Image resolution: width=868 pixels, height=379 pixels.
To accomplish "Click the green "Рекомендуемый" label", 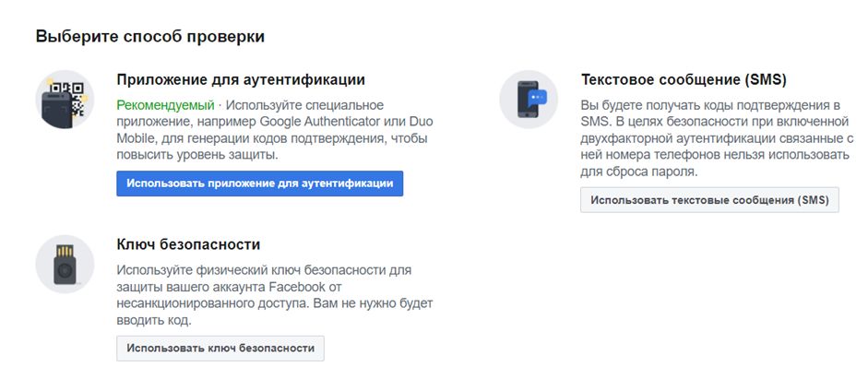I will pyautogui.click(x=165, y=105).
